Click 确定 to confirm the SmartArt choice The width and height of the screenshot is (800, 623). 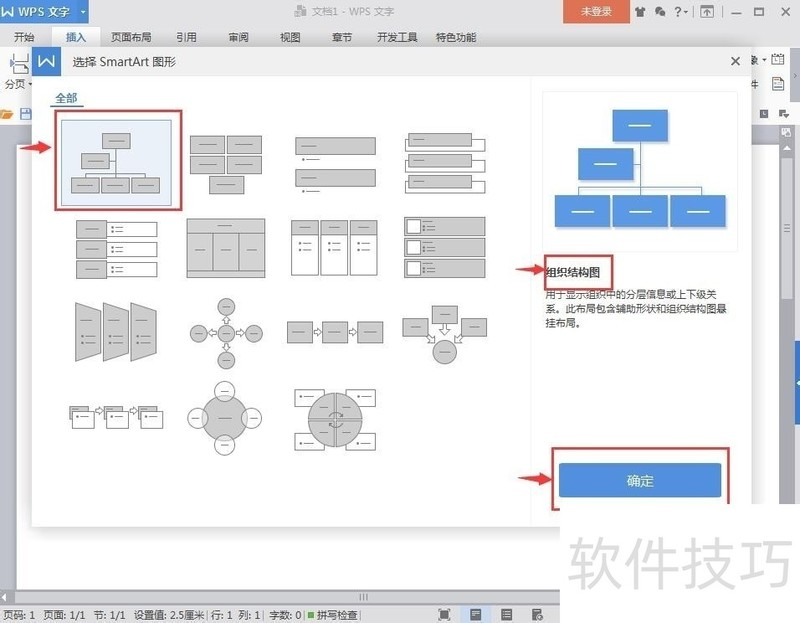pos(640,480)
